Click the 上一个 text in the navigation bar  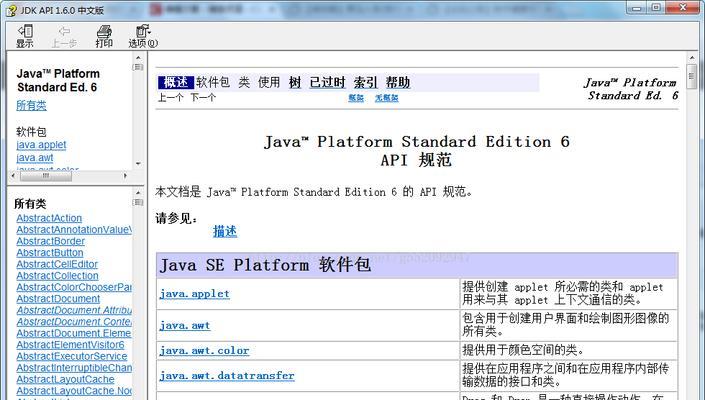(x=170, y=97)
